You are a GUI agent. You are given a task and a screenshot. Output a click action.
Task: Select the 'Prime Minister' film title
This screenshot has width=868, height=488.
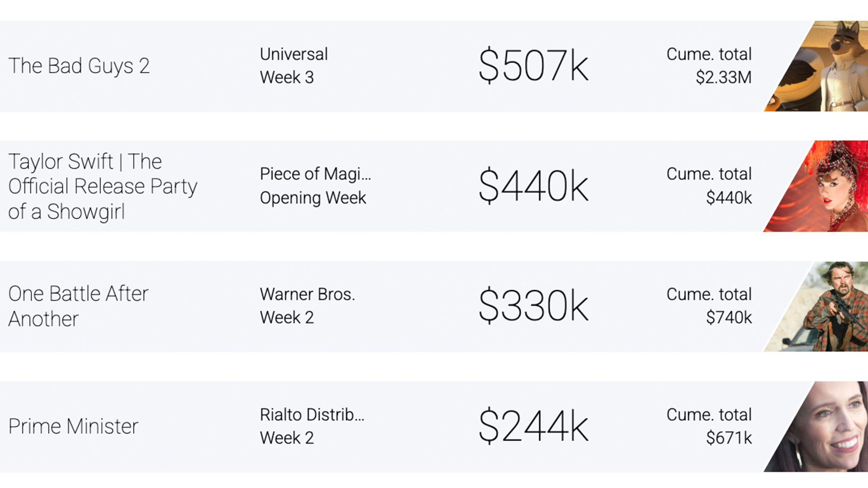pyautogui.click(x=73, y=427)
